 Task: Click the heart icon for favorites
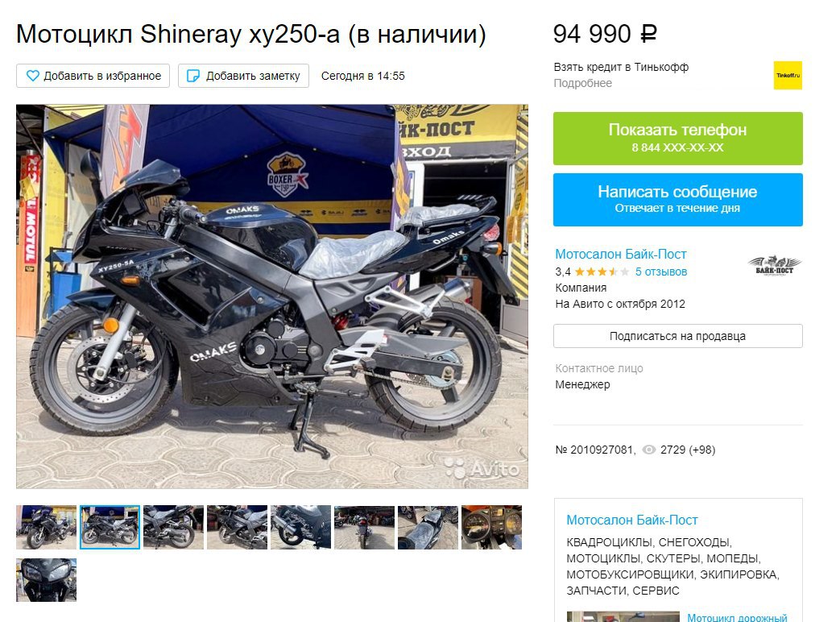click(x=33, y=76)
